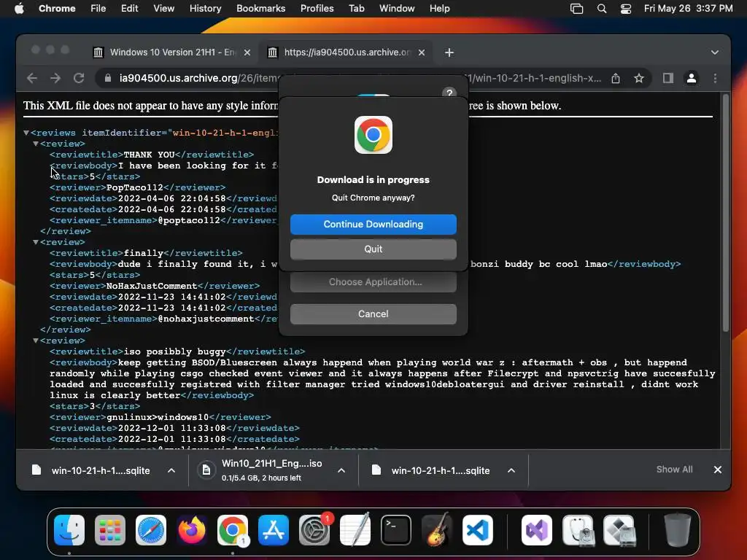This screenshot has height=560, width=747.
Task: Open tab search chevron
Action: click(715, 52)
